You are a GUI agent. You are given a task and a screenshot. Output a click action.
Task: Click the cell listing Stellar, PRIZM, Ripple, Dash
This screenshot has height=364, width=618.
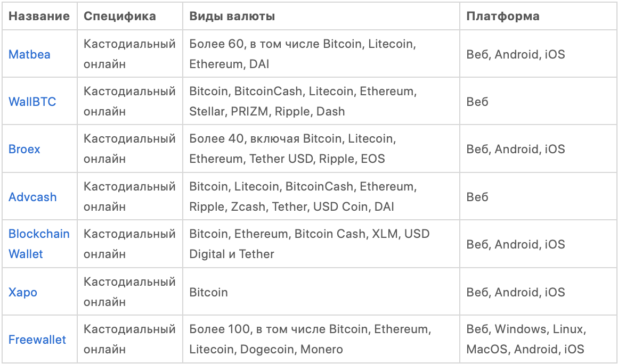point(303,102)
